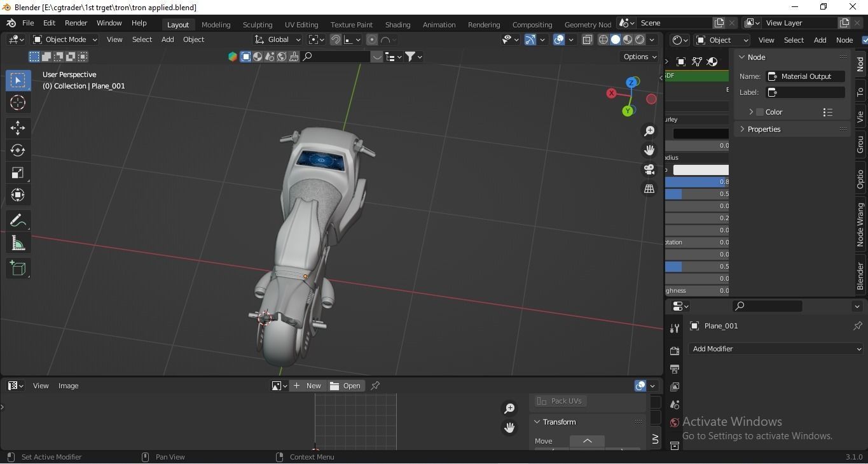
Task: Open the Render menu
Action: coord(76,23)
